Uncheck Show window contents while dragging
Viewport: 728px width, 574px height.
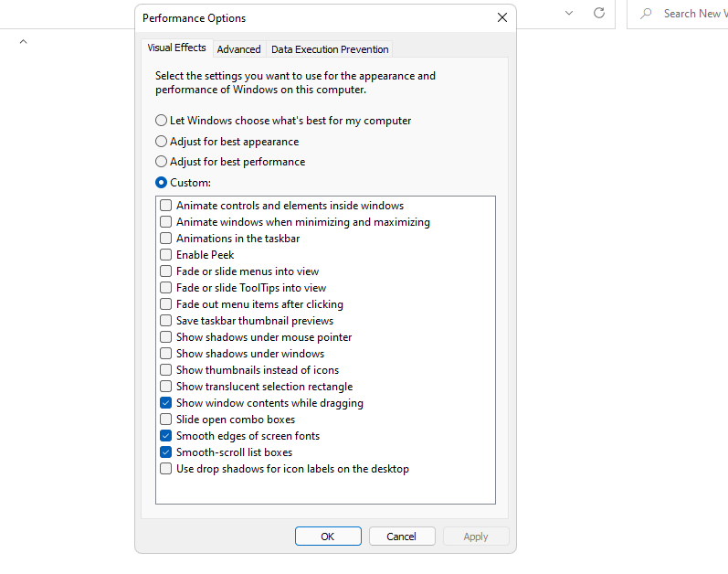tap(165, 403)
